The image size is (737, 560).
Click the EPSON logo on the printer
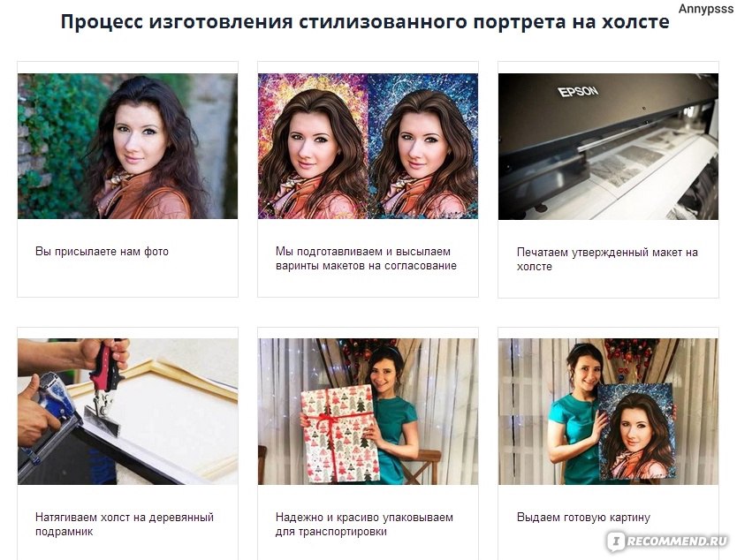coord(578,91)
